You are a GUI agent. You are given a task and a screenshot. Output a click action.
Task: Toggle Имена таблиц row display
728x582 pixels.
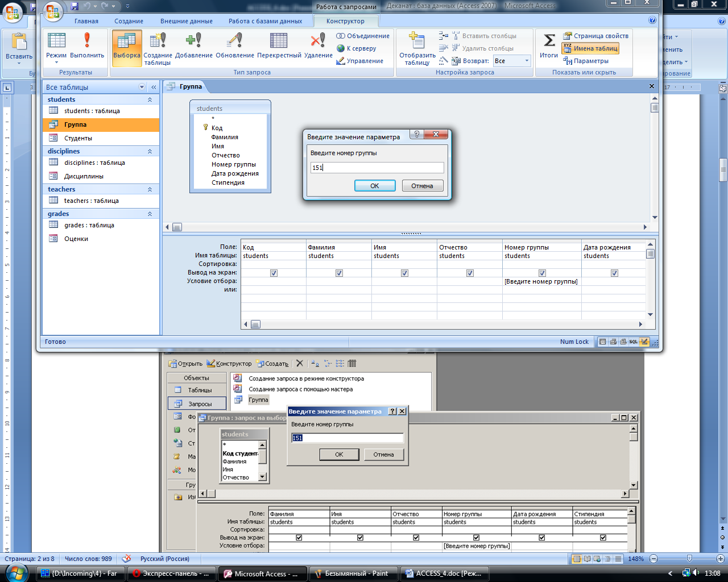click(590, 48)
